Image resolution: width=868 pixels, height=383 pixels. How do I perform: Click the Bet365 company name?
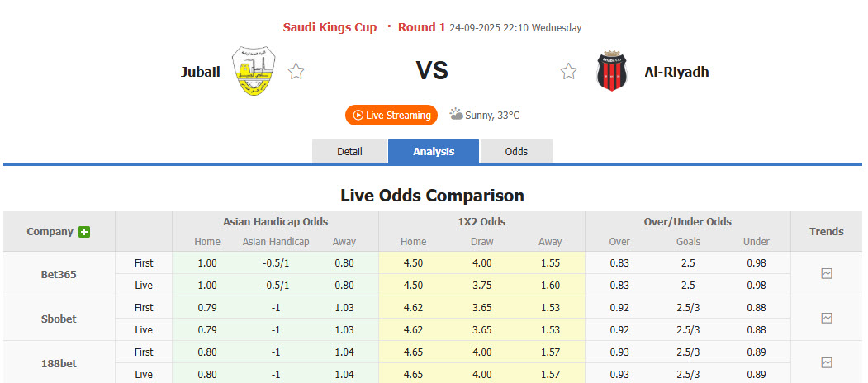(59, 274)
